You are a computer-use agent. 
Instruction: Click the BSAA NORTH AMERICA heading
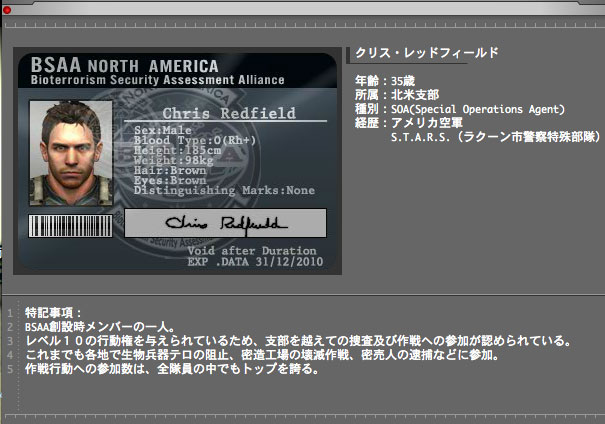[125, 65]
